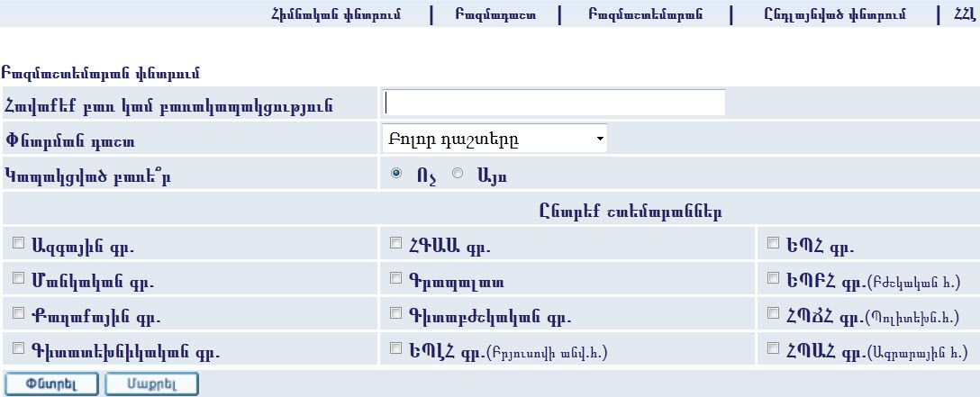Viewport: 980px width, 397px height.
Task: Go to Ընդլայնված փնտրում
Action: [x=835, y=14]
